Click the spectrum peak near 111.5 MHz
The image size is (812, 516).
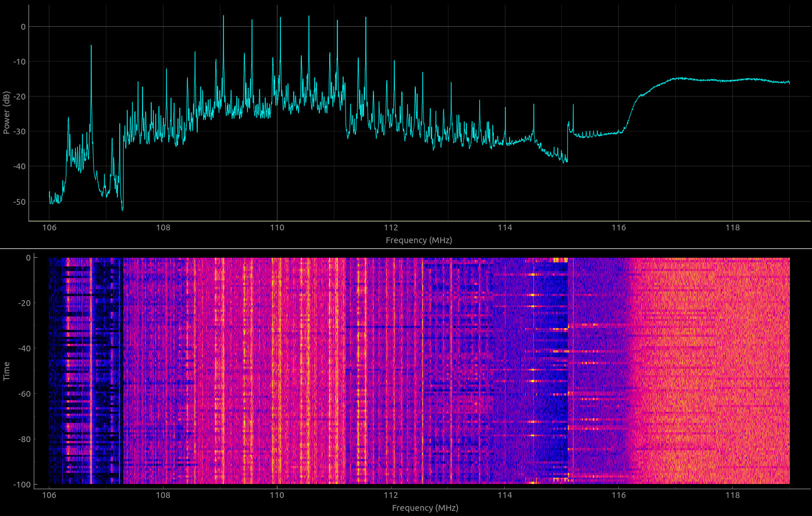click(365, 19)
